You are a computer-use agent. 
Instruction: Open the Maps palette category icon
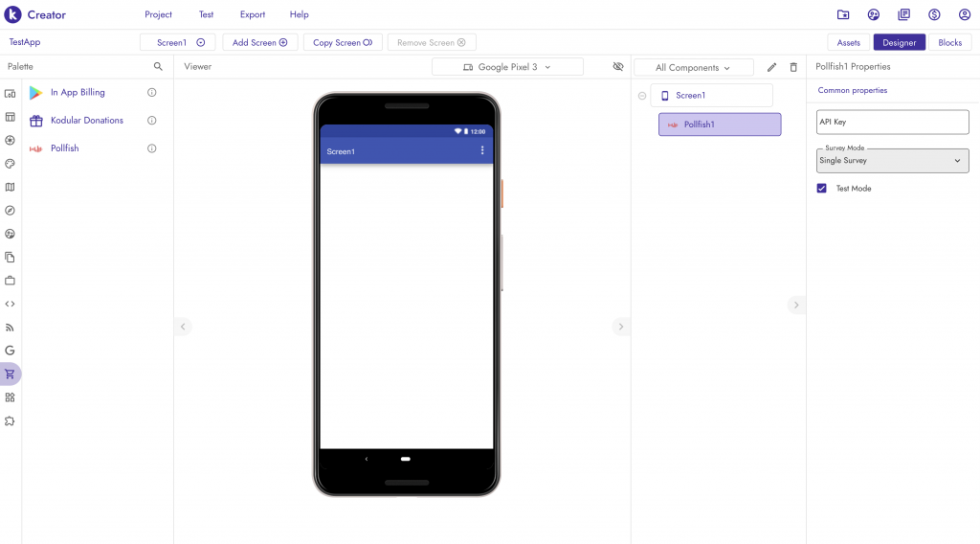point(10,187)
